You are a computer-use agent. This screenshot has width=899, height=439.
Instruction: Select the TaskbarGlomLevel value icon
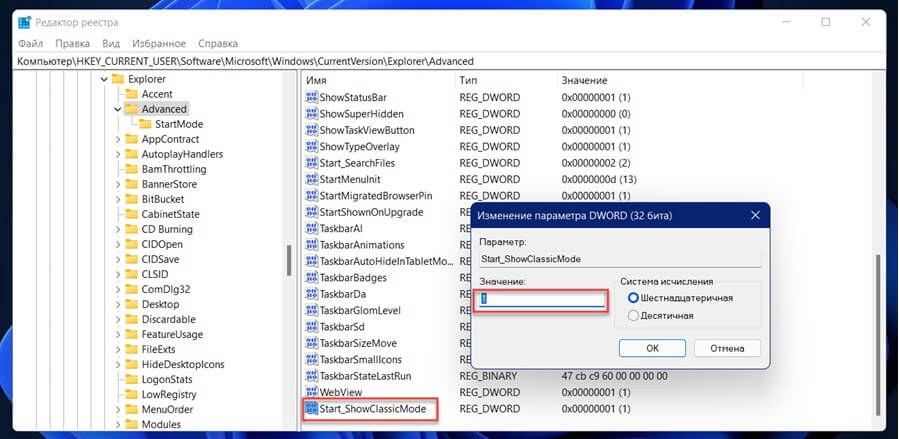[311, 311]
